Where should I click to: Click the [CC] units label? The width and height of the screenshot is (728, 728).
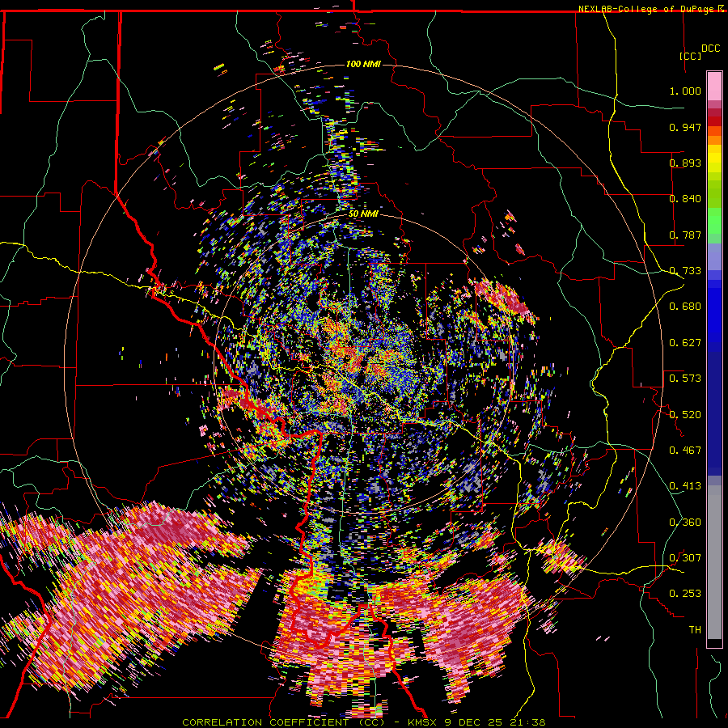point(690,56)
